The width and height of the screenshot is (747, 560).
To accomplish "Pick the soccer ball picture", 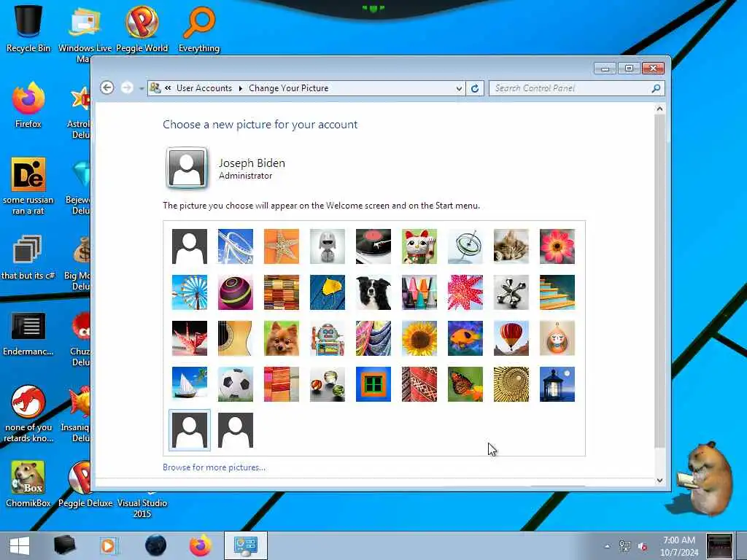I will coord(236,384).
